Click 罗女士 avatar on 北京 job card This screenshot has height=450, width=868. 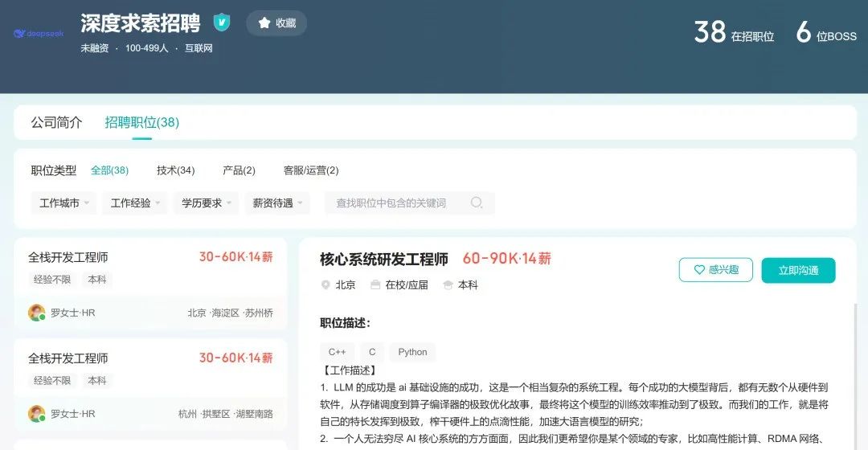pyautogui.click(x=36, y=313)
